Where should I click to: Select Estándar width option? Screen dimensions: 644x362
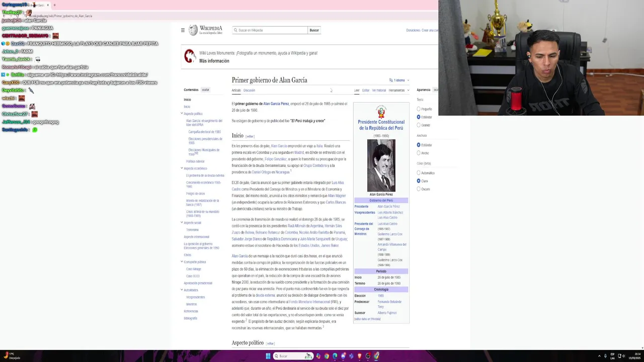(418, 145)
